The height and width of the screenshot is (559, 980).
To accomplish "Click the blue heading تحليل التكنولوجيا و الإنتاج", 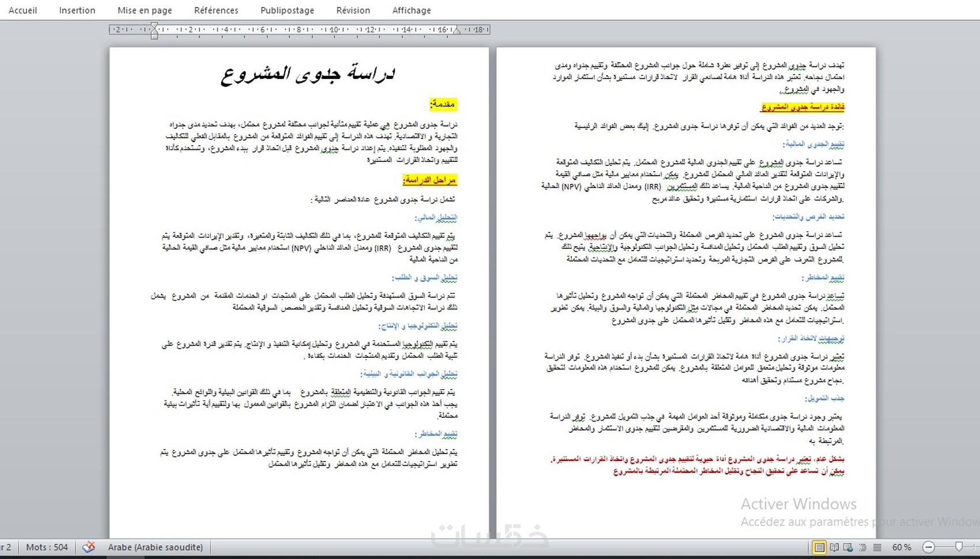I will click(x=418, y=326).
